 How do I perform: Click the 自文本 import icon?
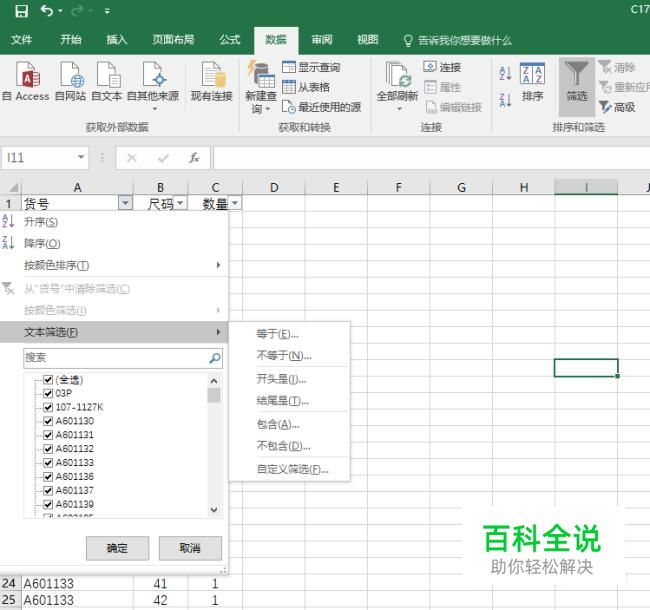click(x=107, y=81)
